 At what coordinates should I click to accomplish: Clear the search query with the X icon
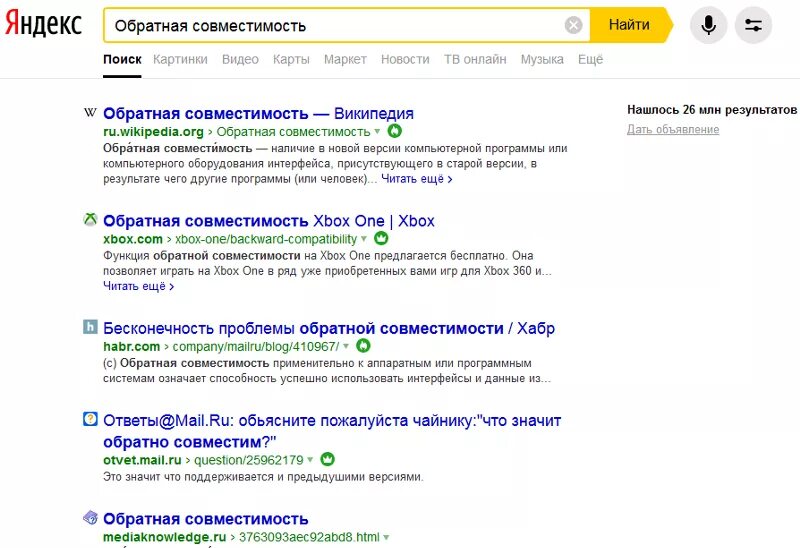573,25
